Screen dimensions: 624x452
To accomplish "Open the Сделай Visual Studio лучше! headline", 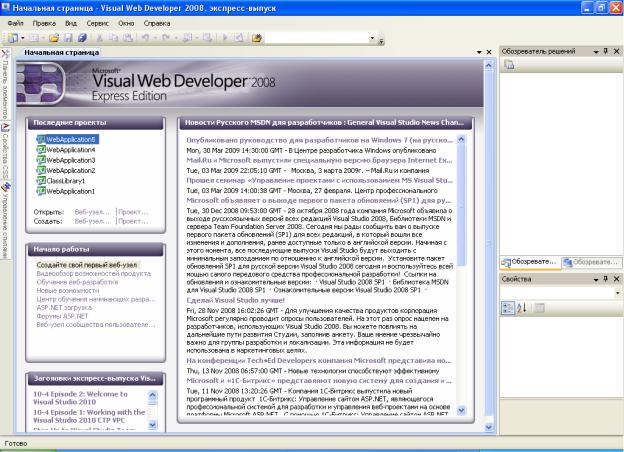I will point(236,300).
